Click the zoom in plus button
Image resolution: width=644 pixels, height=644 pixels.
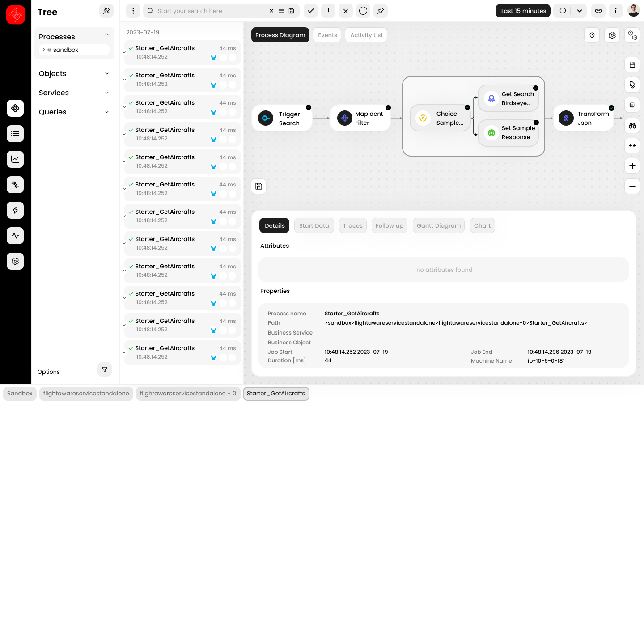632,166
